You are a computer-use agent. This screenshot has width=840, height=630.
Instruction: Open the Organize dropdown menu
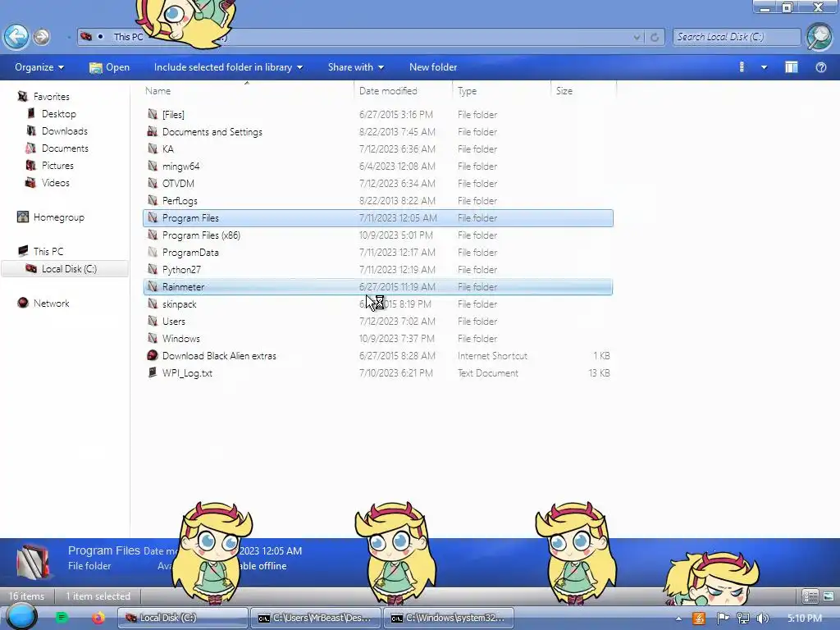(39, 67)
